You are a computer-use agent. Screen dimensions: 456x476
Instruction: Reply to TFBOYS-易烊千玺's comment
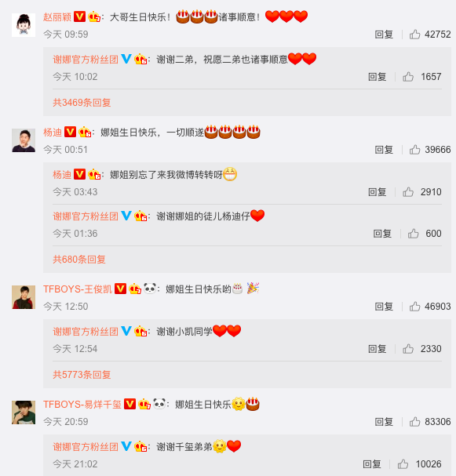(x=384, y=422)
